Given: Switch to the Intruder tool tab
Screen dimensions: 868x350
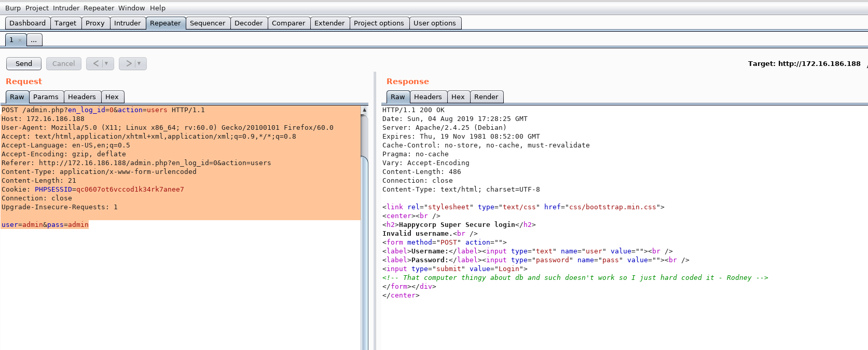Looking at the screenshot, I should pos(127,23).
